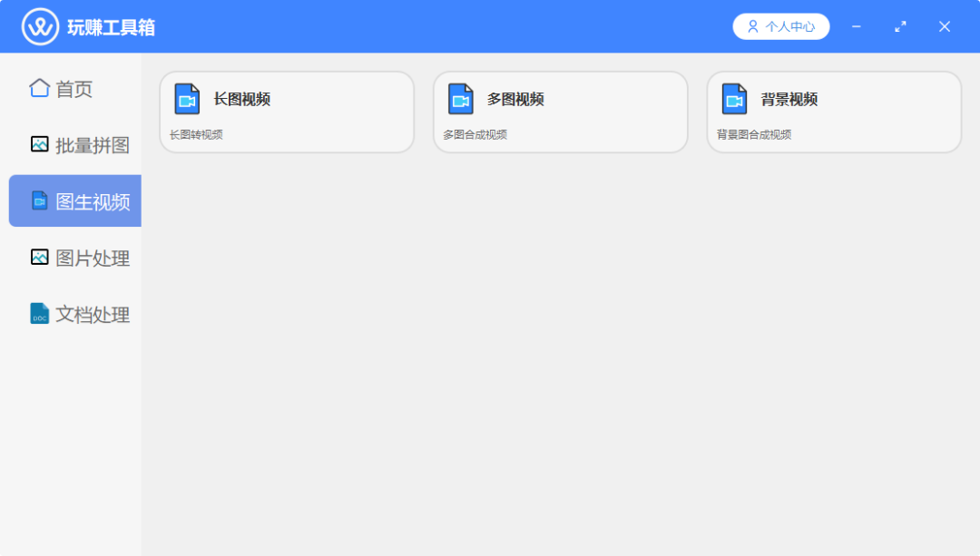Click the 批量拼图 puzzle icon
Screen dimensions: 980x556
click(38, 144)
